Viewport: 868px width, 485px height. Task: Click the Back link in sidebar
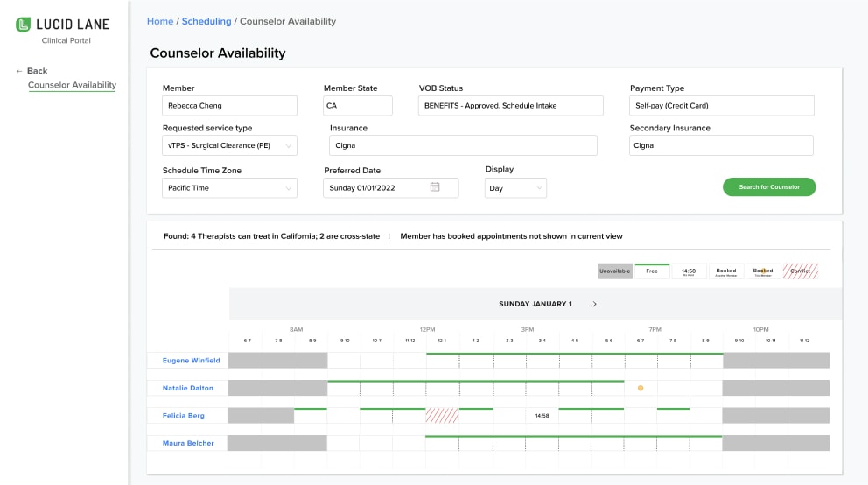pyautogui.click(x=32, y=71)
